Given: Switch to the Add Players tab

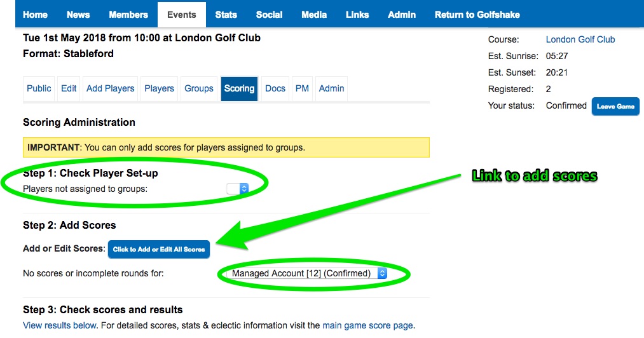Looking at the screenshot, I should (110, 88).
